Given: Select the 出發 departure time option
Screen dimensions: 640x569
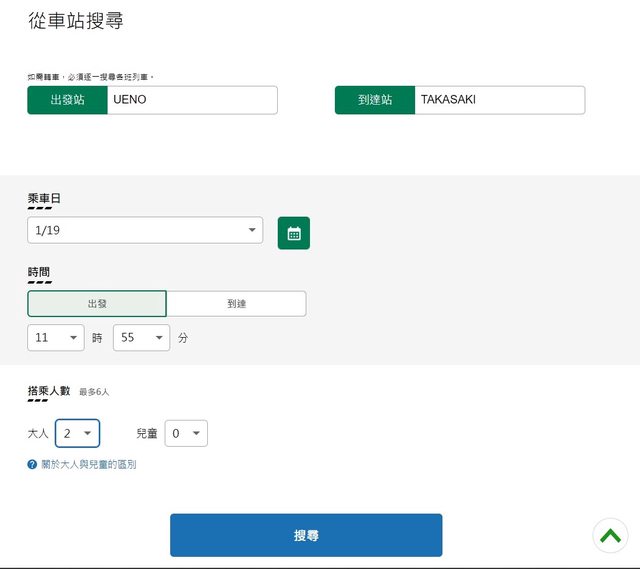Looking at the screenshot, I should (x=97, y=304).
